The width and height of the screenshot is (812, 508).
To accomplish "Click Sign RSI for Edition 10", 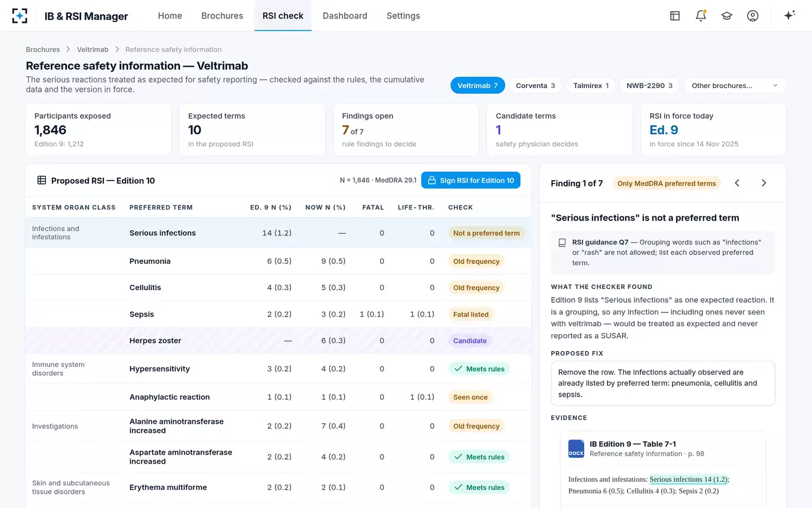I will 471,181.
